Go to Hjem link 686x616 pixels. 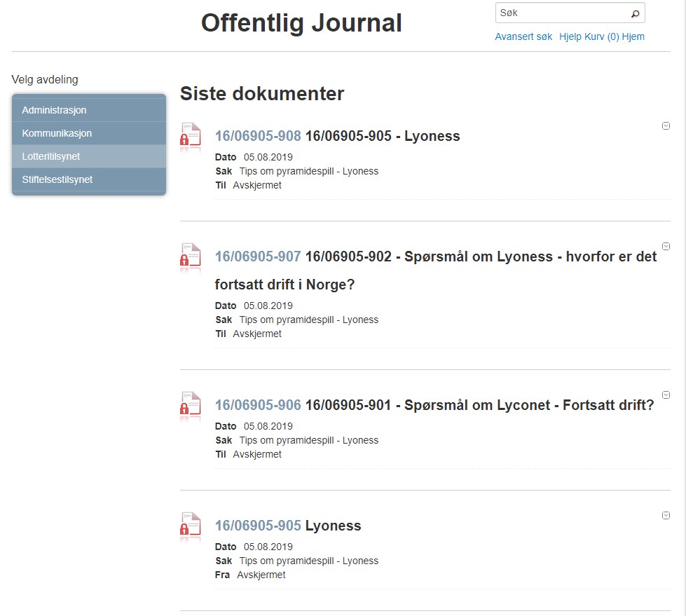tap(633, 36)
